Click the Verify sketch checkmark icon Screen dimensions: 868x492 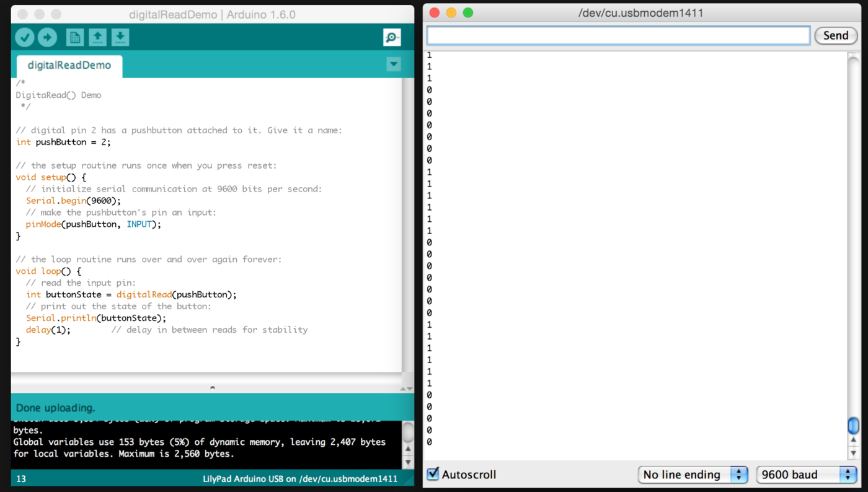point(25,38)
